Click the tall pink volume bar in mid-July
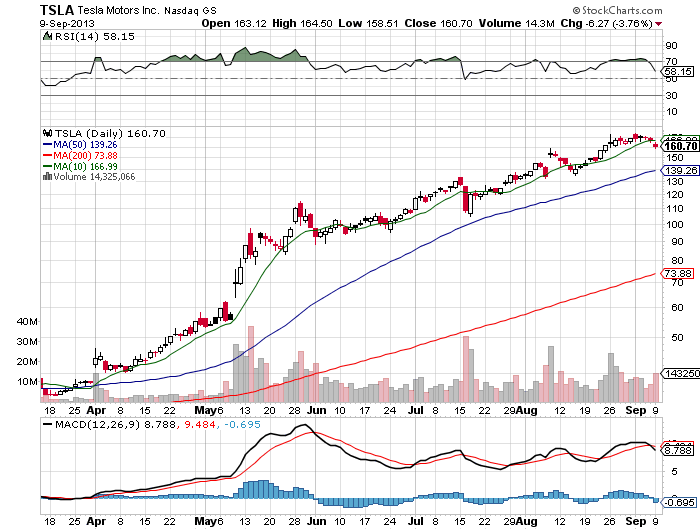The width and height of the screenshot is (700, 530). coord(466,369)
